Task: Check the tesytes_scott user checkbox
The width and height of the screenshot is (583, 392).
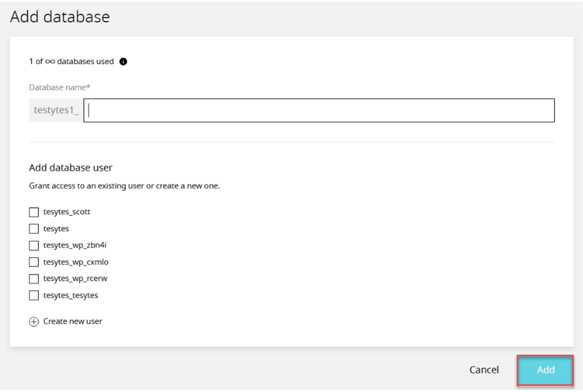Action: [34, 212]
